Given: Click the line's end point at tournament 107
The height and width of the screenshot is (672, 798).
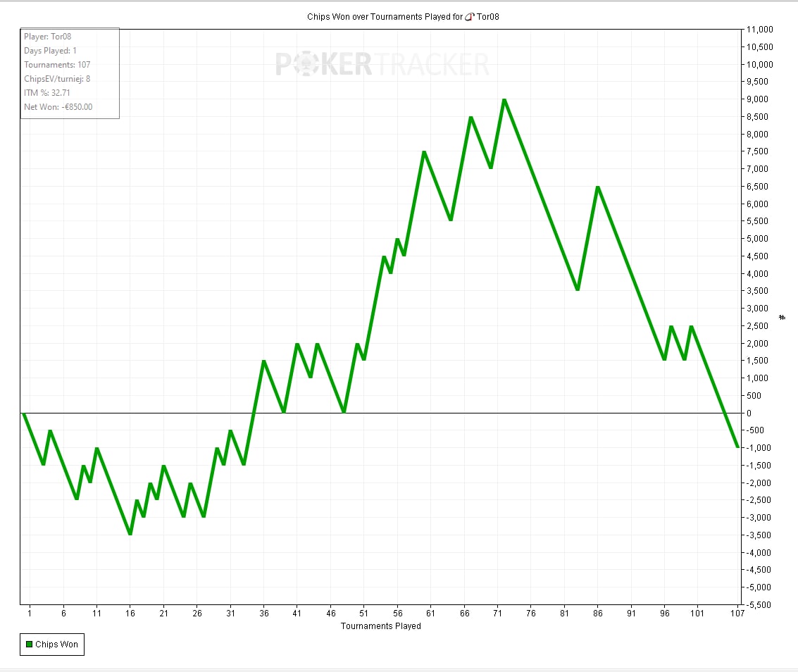Looking at the screenshot, I should [x=737, y=447].
